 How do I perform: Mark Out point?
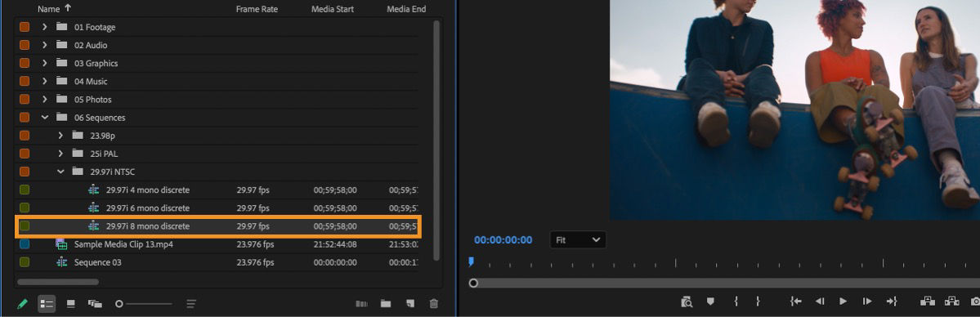point(758,301)
